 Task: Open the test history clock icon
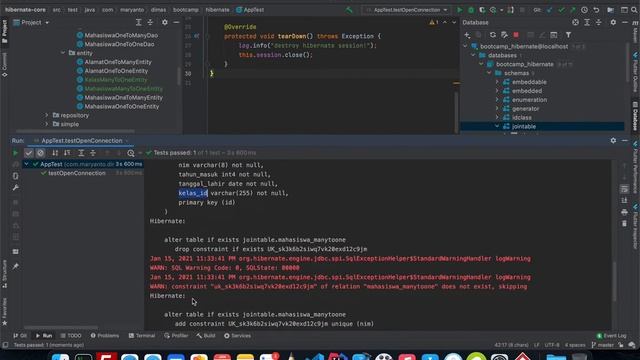(x=131, y=153)
